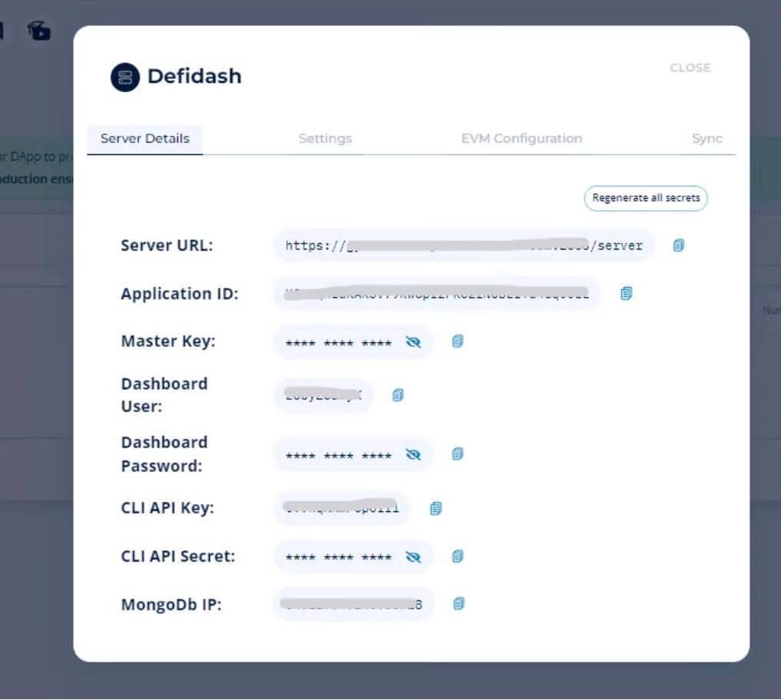781x700 pixels.
Task: Copy the Dashboard Password
Action: (457, 454)
